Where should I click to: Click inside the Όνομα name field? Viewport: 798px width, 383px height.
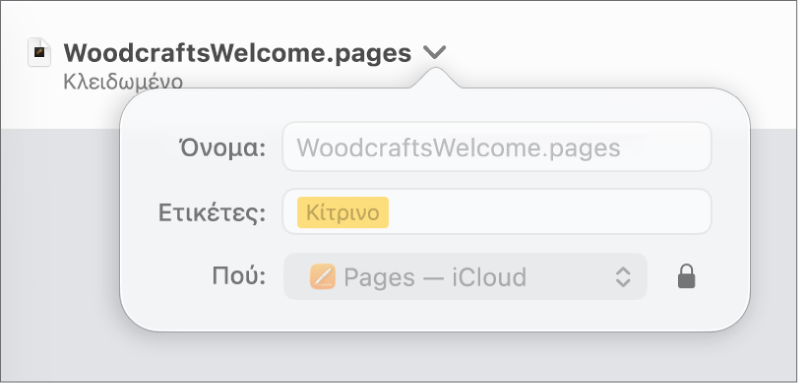[x=497, y=147]
